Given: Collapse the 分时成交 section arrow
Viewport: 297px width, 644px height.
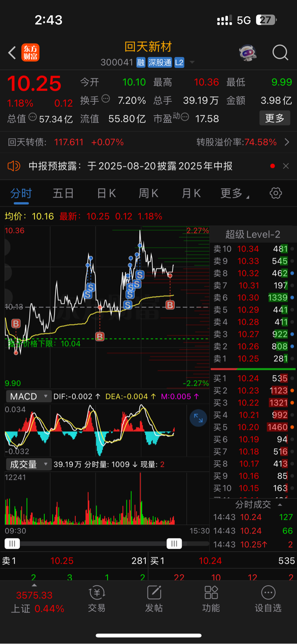Looking at the screenshot, I should click(280, 505).
